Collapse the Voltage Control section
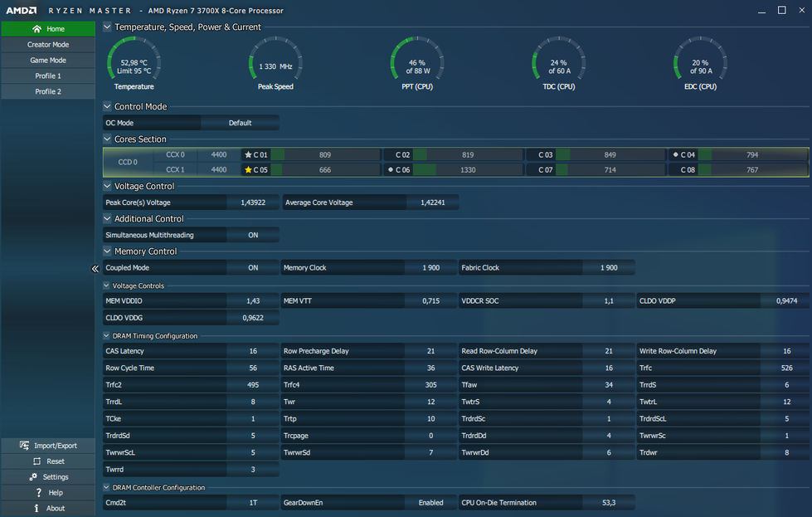This screenshot has width=812, height=517. point(107,187)
